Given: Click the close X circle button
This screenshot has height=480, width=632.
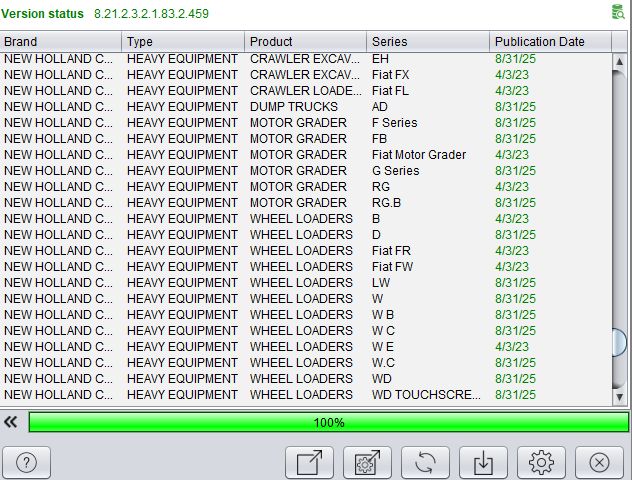Looking at the screenshot, I should (599, 462).
